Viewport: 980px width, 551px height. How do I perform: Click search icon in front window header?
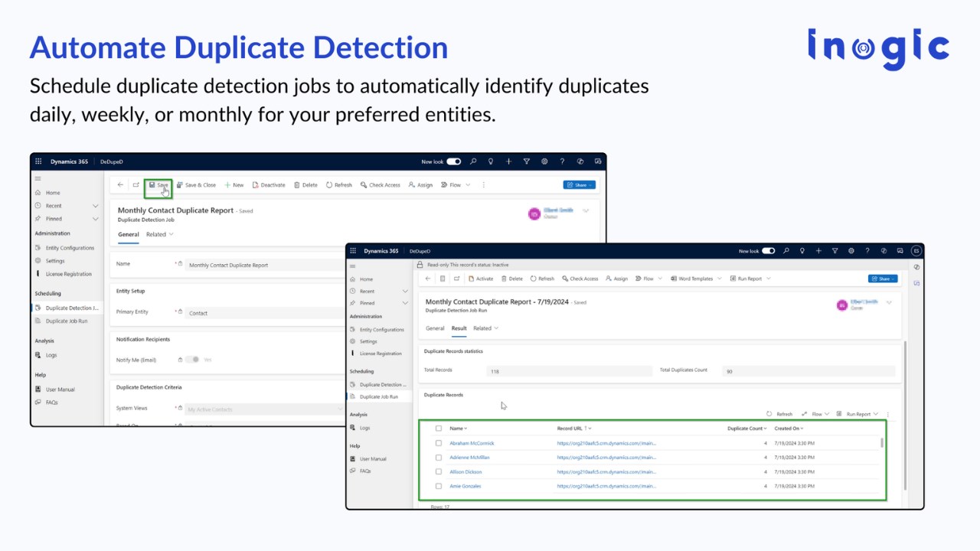pyautogui.click(x=786, y=251)
